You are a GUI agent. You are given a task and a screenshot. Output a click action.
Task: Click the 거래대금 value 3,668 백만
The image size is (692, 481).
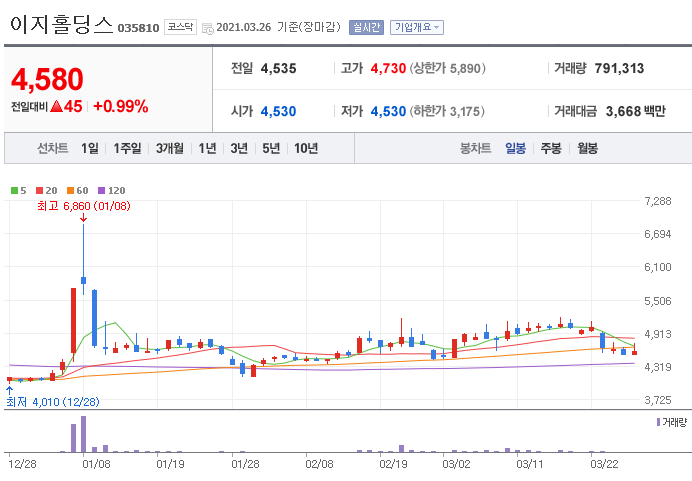pyautogui.click(x=636, y=111)
